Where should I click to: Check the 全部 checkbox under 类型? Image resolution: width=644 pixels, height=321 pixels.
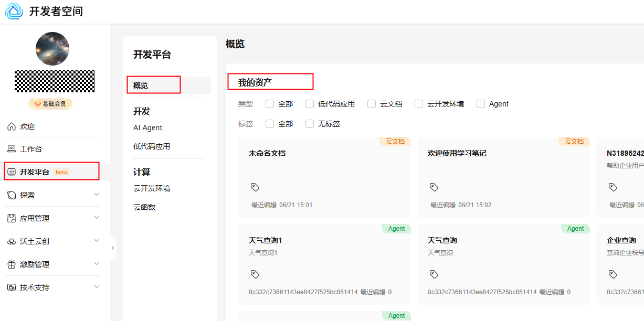(271, 103)
